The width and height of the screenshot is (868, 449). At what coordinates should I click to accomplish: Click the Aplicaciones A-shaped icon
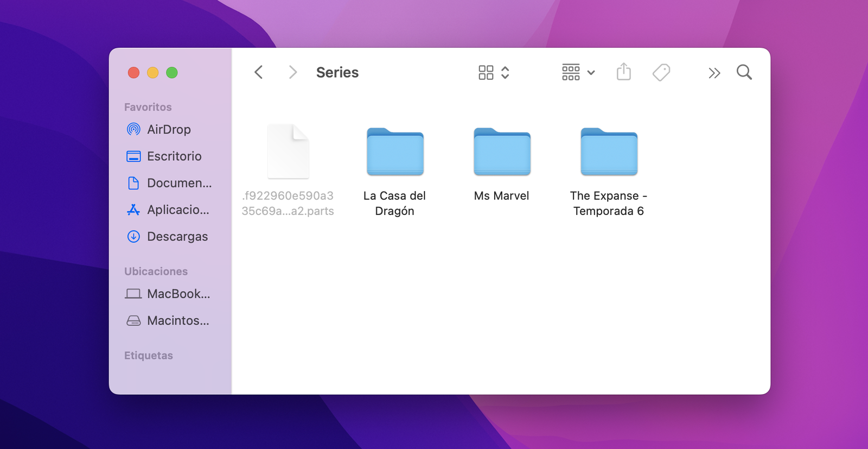133,210
